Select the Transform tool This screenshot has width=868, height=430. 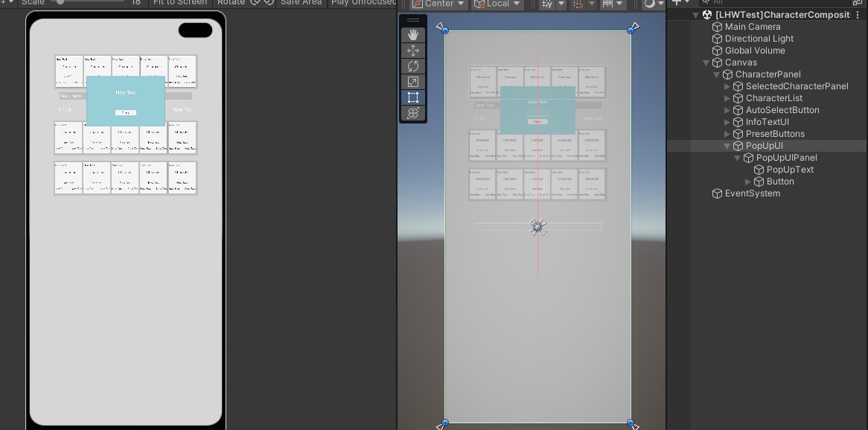413,113
